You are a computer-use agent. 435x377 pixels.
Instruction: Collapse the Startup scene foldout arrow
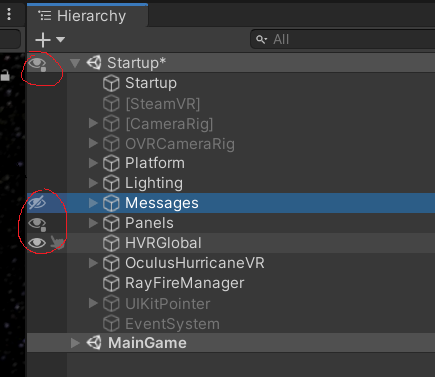[75, 63]
